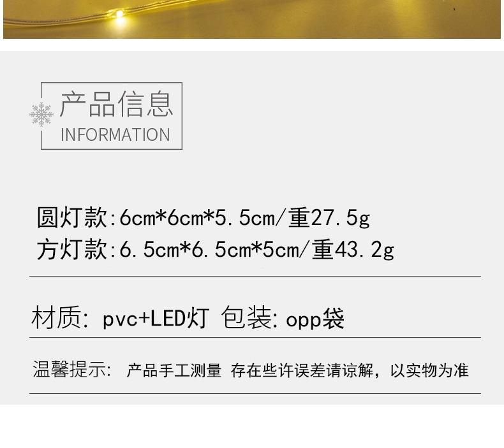
Task: Click the 以实物为准 notice text
Action: (x=429, y=370)
